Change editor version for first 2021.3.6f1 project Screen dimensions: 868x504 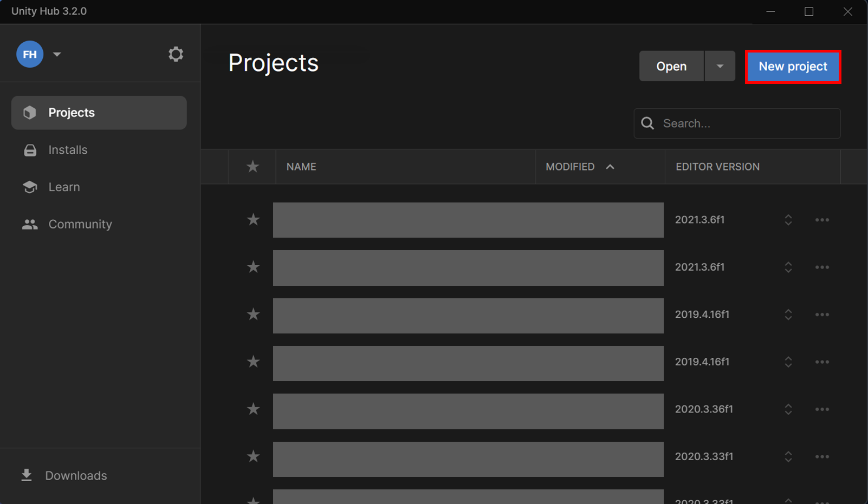[x=788, y=220]
